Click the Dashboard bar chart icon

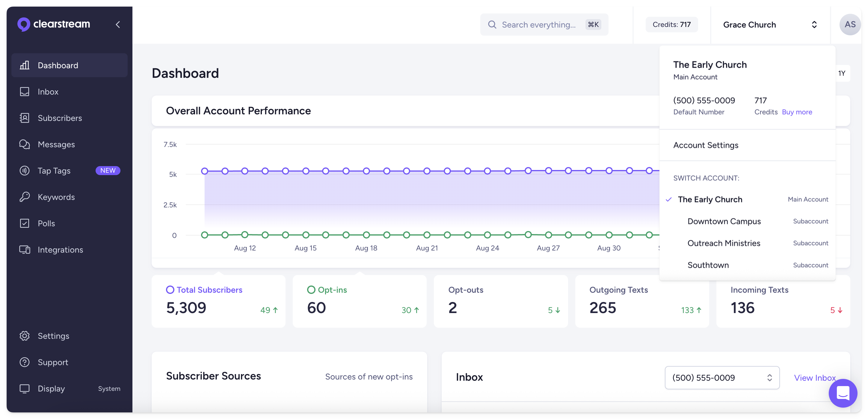pos(25,65)
